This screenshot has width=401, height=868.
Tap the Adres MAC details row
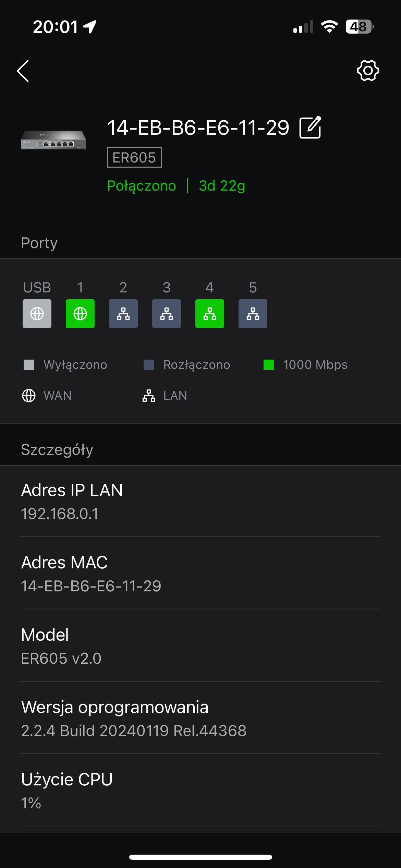coord(200,574)
